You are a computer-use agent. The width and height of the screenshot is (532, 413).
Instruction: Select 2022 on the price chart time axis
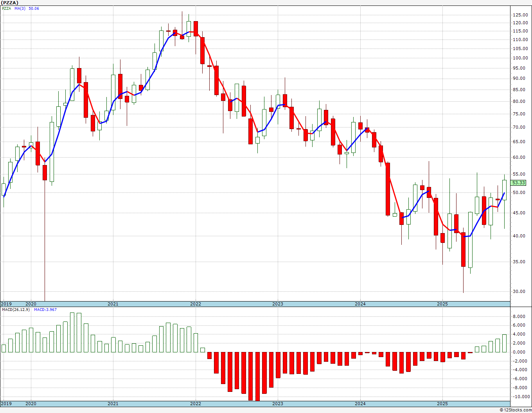(195, 304)
